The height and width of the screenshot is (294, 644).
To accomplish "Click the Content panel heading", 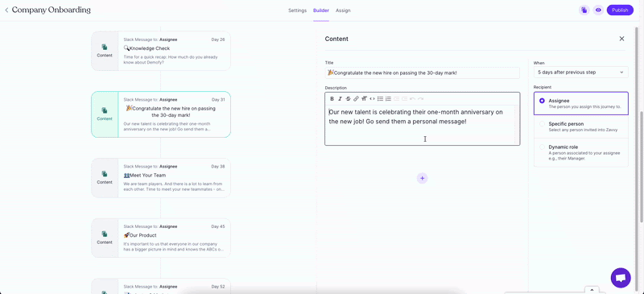I will (x=336, y=39).
